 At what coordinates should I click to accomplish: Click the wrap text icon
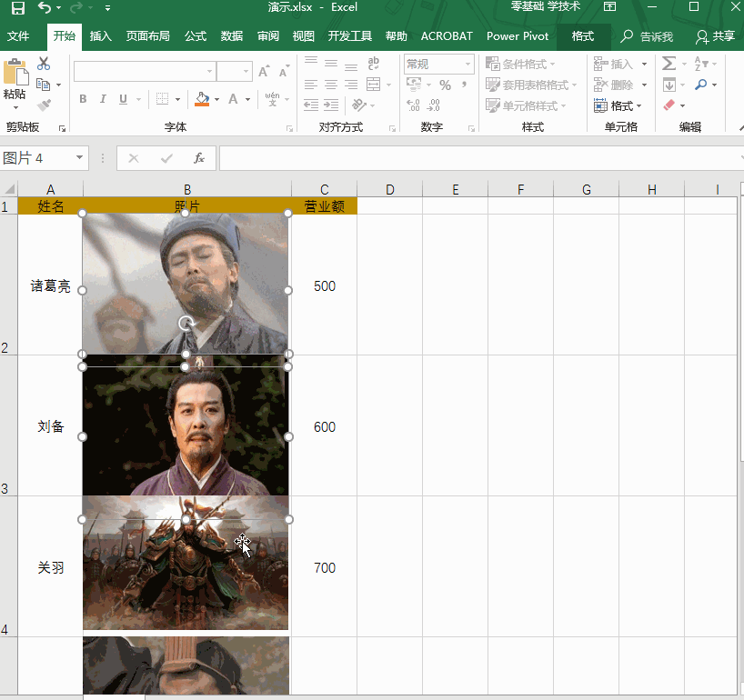tap(374, 64)
